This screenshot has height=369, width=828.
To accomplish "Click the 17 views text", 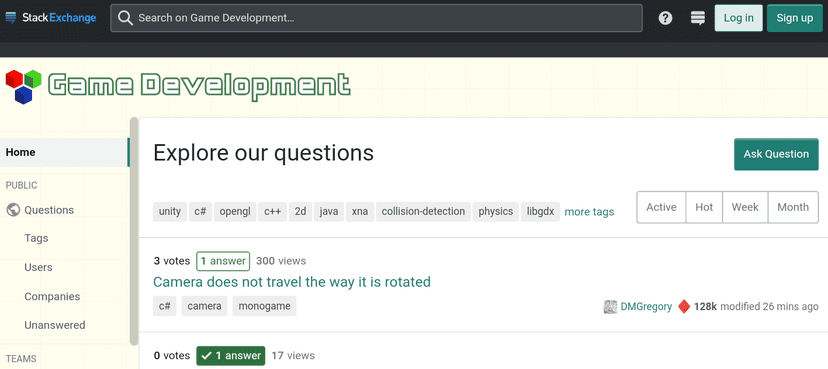I will click(293, 356).
